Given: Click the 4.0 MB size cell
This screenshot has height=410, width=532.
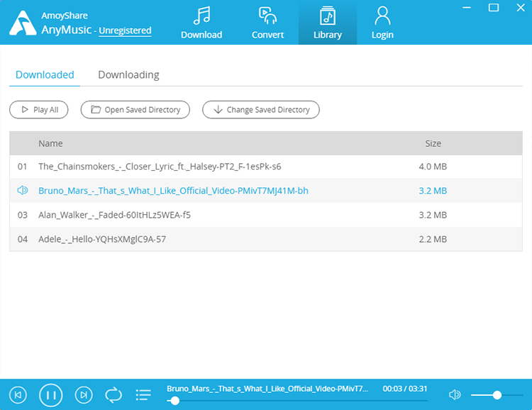Looking at the screenshot, I should (x=433, y=167).
